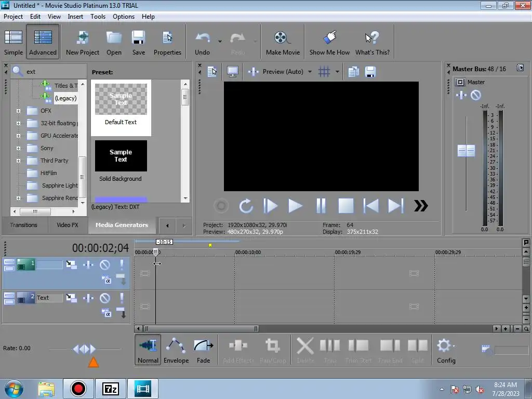This screenshot has width=532, height=399.
Task: Open the Config toolbar settings
Action: [446, 350]
